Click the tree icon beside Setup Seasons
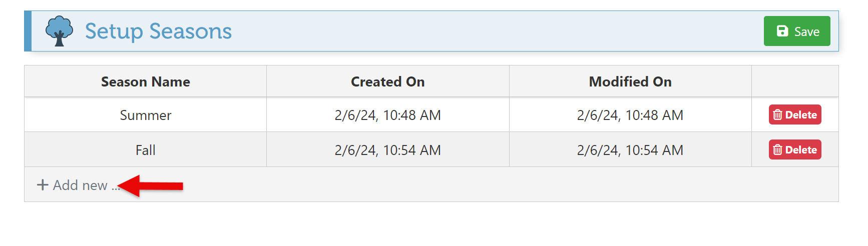The height and width of the screenshot is (246, 868). (59, 31)
